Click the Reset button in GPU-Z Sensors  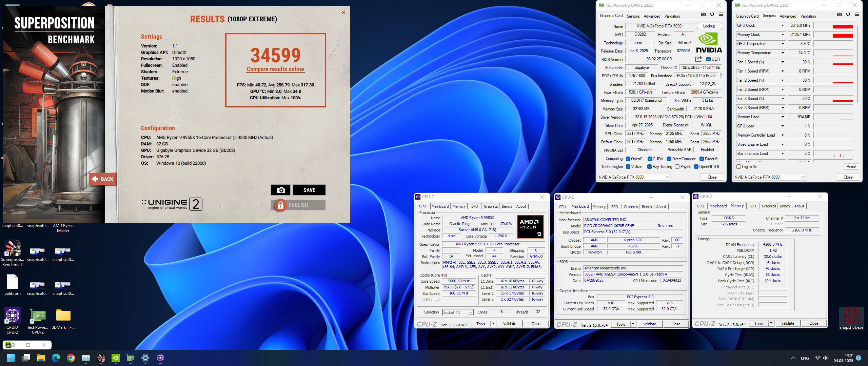click(x=851, y=167)
